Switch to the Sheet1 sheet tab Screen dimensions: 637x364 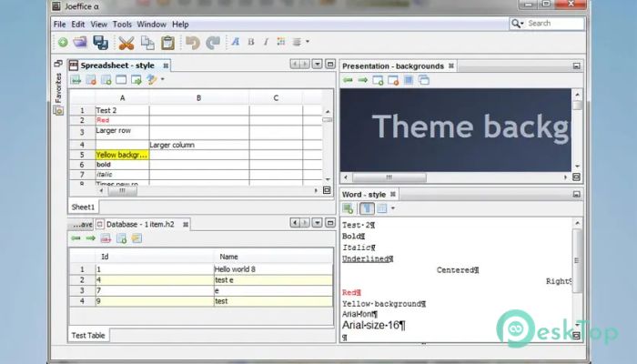pos(83,207)
